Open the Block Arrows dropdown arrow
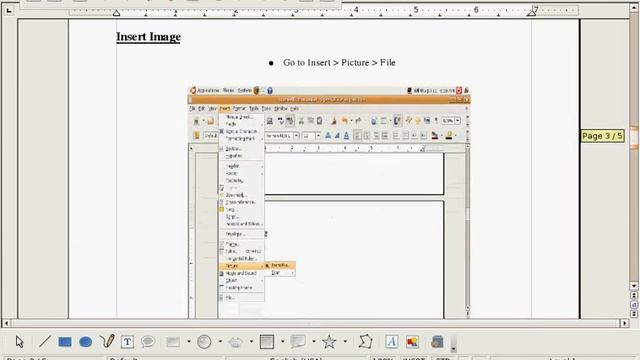This screenshot has height=360, width=640. [251, 341]
